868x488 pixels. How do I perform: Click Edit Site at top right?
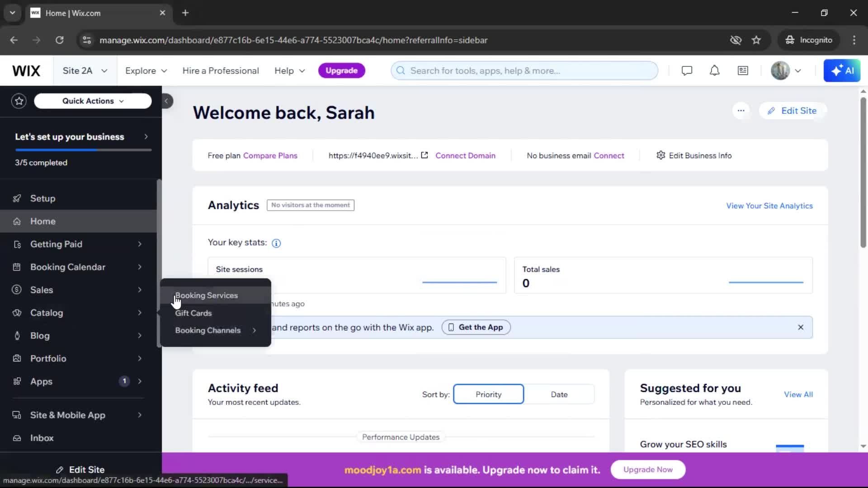click(793, 111)
